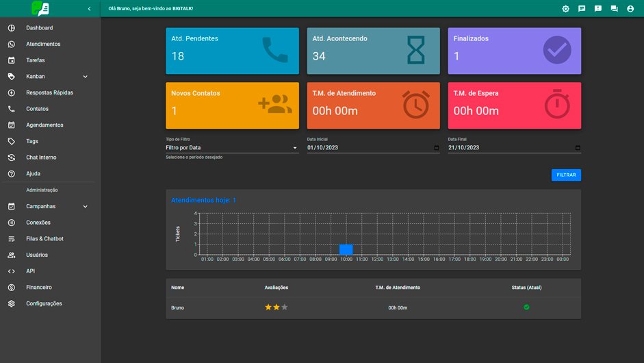
Task: Expand the Kanban submenu arrow
Action: coord(86,77)
